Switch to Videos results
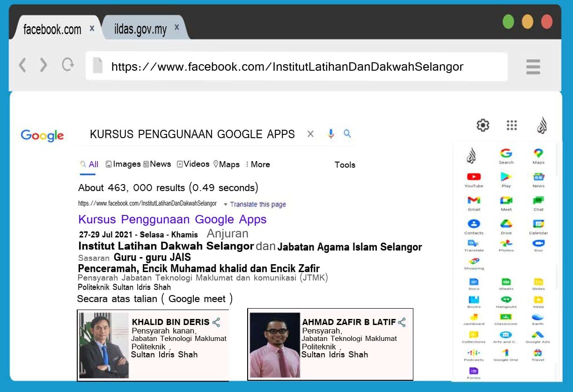This screenshot has height=392, width=573. tap(193, 164)
